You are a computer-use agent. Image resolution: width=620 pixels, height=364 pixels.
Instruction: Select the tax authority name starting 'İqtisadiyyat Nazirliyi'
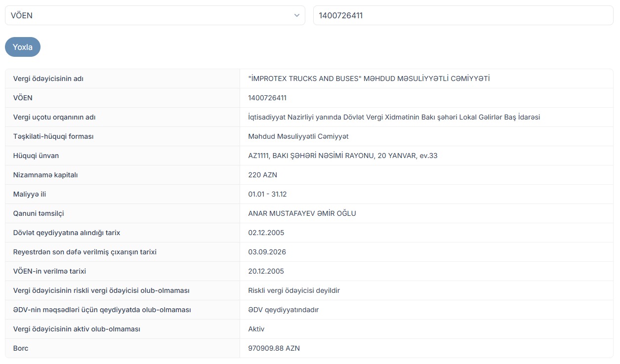pos(394,117)
